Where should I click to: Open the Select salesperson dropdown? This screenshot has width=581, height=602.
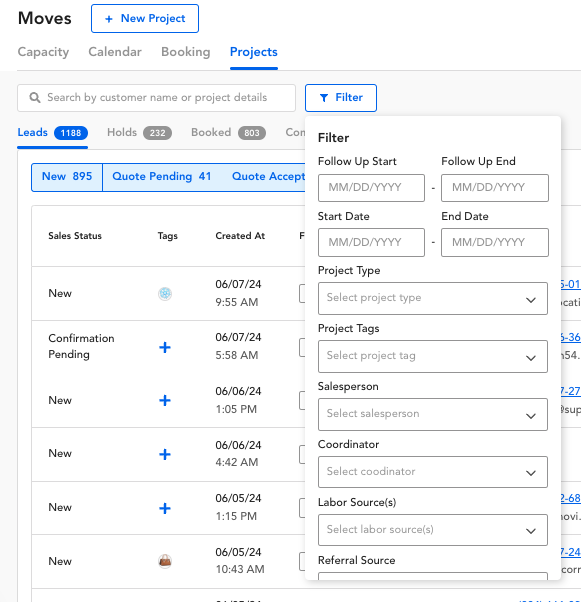[433, 414]
